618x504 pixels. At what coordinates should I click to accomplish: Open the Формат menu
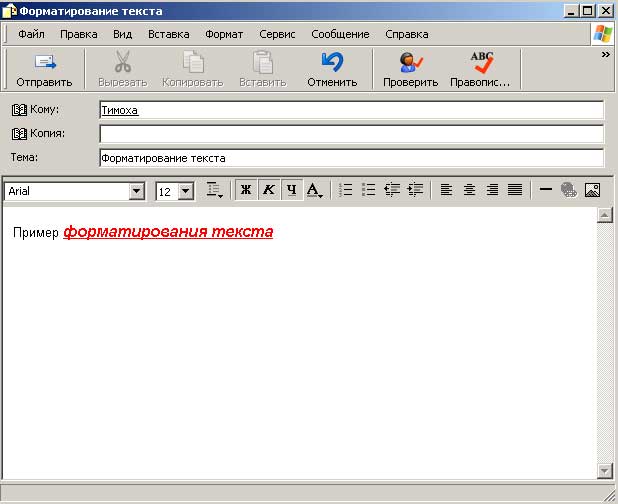(x=223, y=34)
